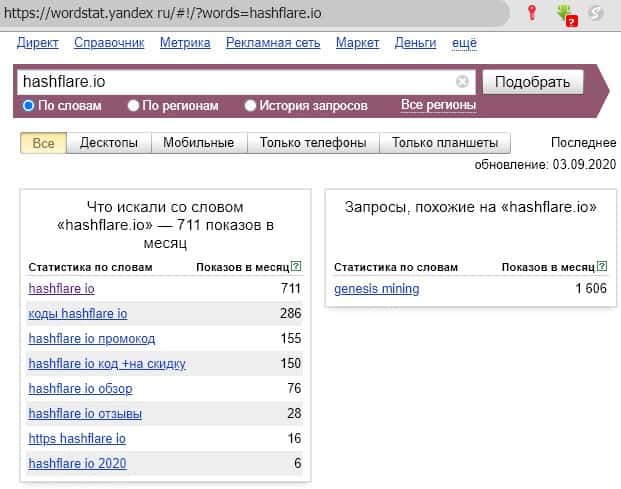The height and width of the screenshot is (489, 621).
Task: Click the 286 impressions value
Action: click(x=291, y=313)
